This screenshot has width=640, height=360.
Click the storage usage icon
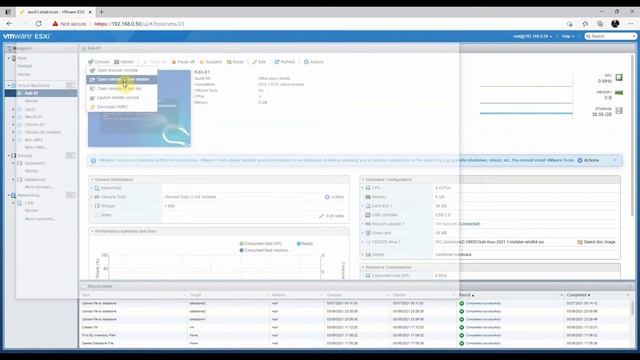(x=619, y=111)
